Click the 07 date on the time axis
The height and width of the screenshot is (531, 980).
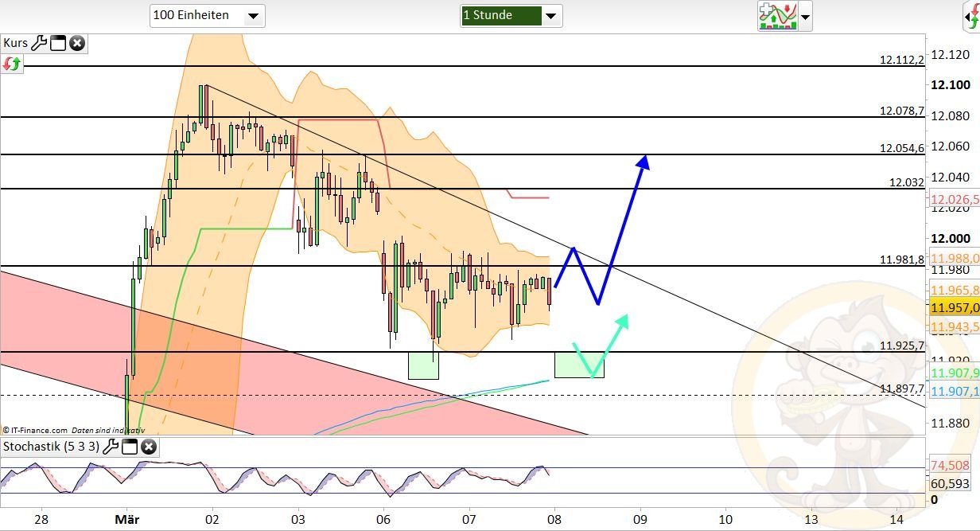point(469,519)
